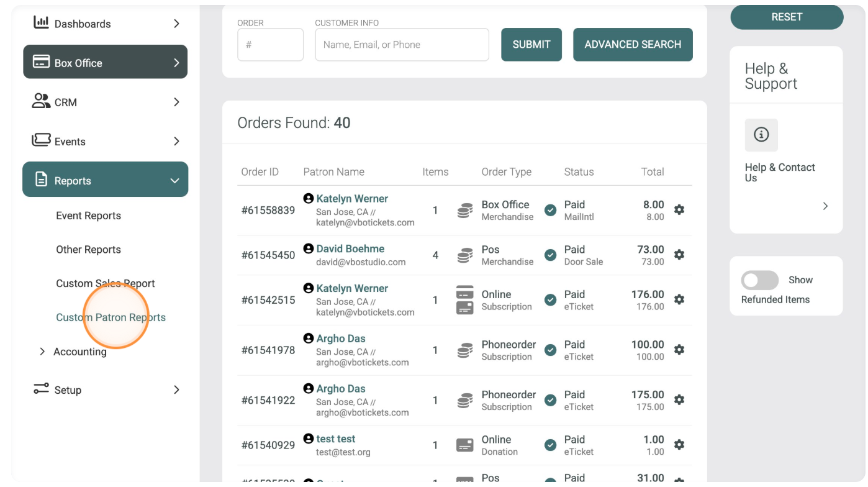The image size is (868, 487).
Task: Click the Patron Name column header
Action: (334, 172)
